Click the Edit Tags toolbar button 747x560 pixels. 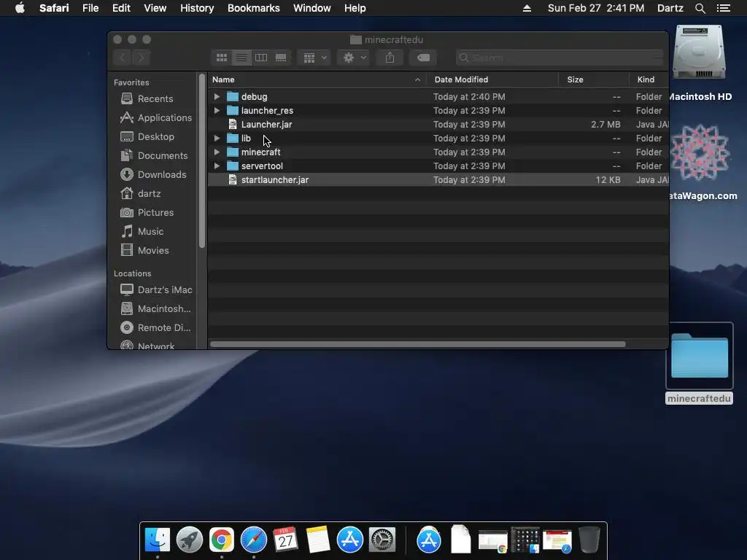click(423, 58)
